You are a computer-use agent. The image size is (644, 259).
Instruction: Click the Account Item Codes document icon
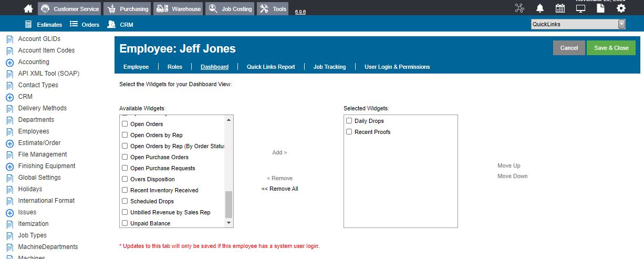coord(9,50)
